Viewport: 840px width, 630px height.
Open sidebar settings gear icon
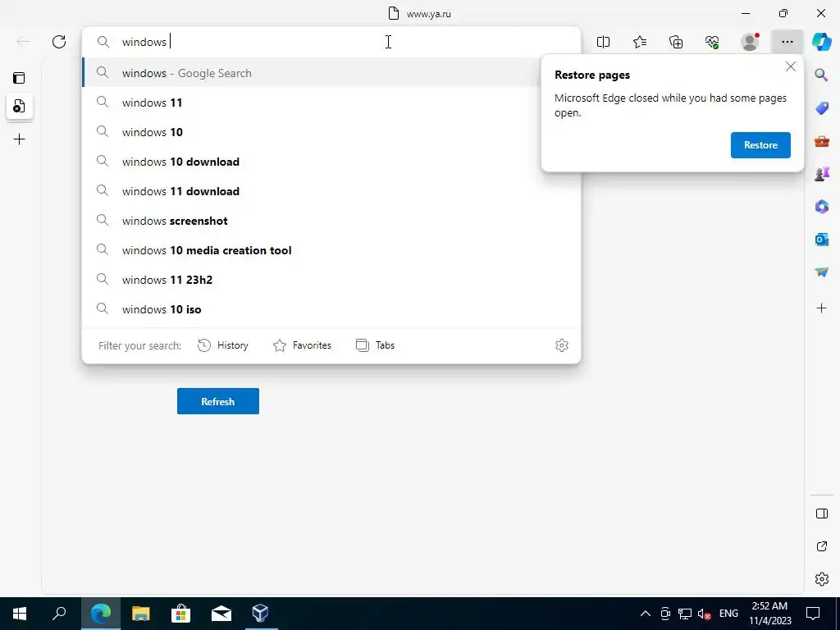pos(822,579)
